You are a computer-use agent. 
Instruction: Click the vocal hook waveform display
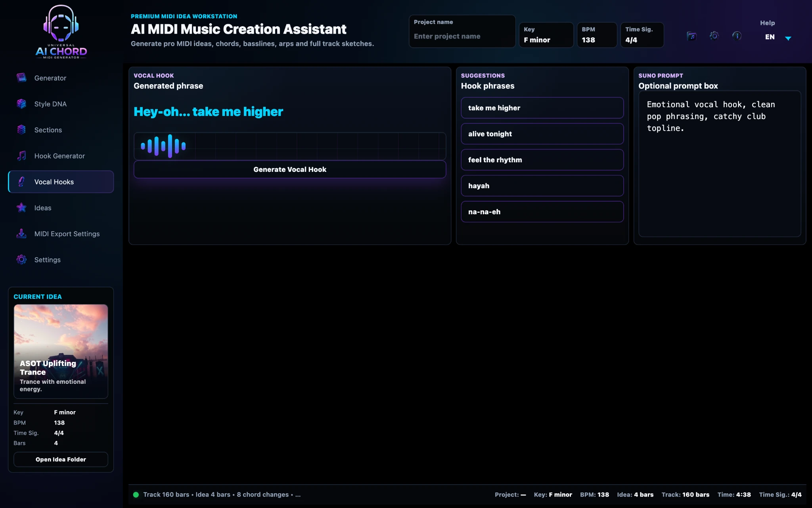pos(290,146)
